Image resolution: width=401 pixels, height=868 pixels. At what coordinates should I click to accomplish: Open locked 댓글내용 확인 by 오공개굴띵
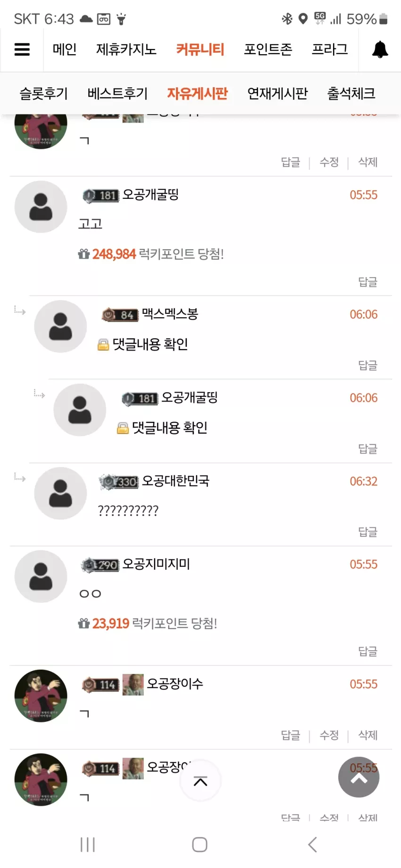169,428
